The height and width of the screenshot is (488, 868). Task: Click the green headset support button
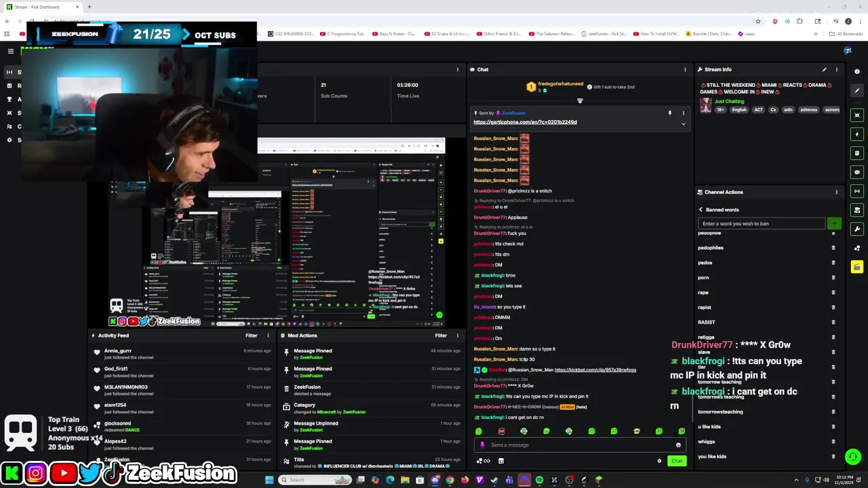(x=853, y=457)
